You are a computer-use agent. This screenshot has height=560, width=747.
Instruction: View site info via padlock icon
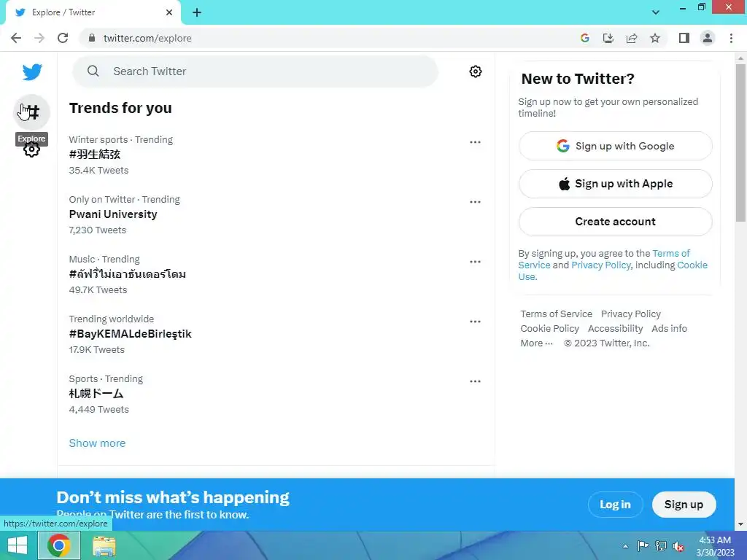(x=92, y=38)
